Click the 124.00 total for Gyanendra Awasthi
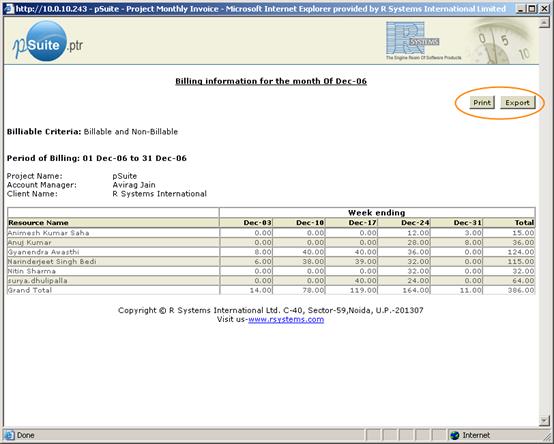This screenshot has height=444, width=554. tap(521, 252)
